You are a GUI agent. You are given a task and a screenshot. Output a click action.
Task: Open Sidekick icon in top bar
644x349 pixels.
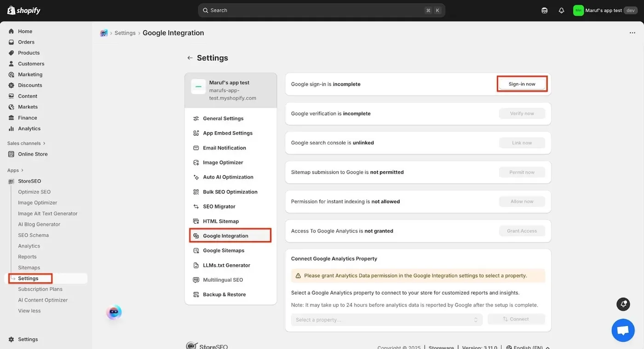coord(545,10)
